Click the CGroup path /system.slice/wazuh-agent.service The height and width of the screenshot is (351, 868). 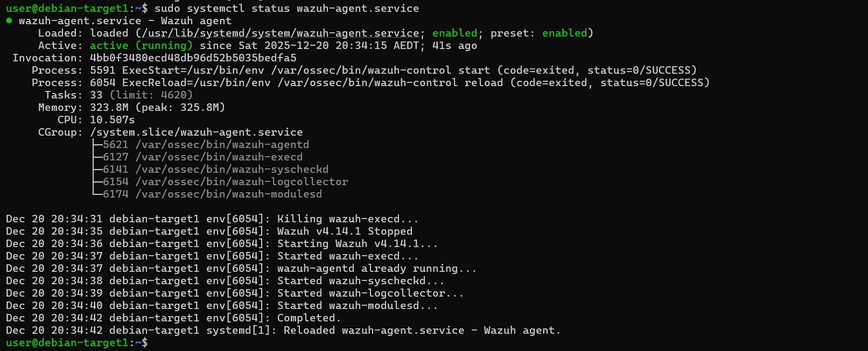pos(196,132)
